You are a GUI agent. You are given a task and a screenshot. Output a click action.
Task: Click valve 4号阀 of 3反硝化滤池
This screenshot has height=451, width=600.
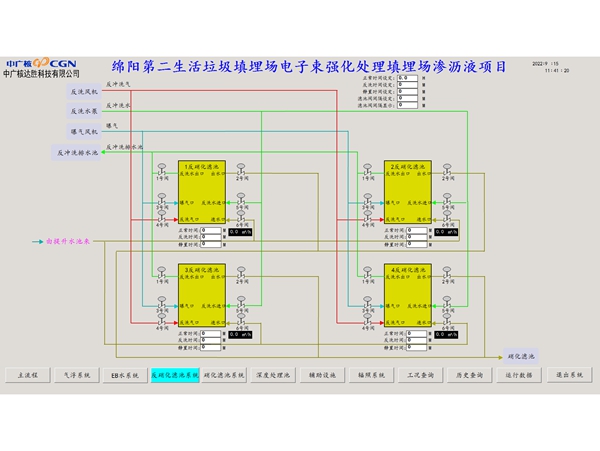(160, 322)
